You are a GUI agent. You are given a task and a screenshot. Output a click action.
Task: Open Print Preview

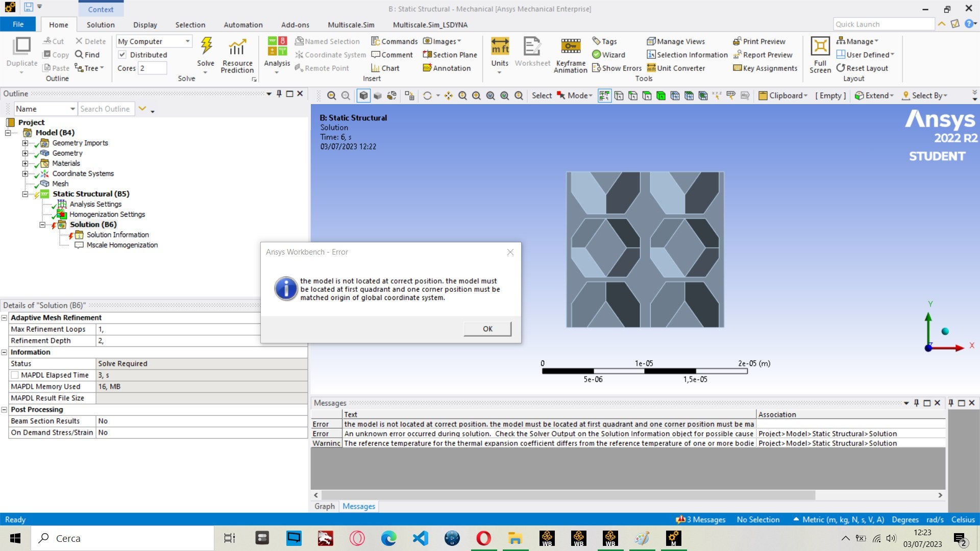[x=759, y=41]
